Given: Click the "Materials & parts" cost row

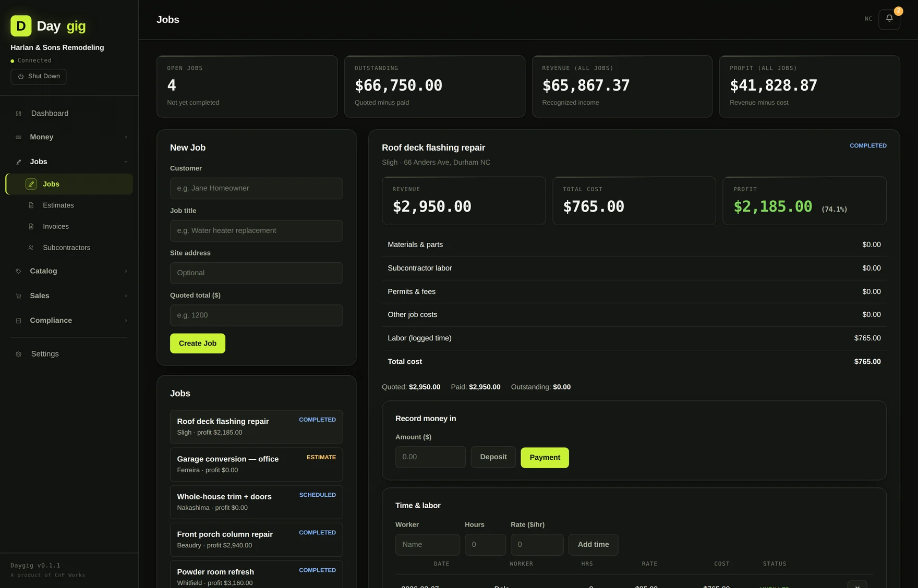Looking at the screenshot, I should (x=634, y=245).
